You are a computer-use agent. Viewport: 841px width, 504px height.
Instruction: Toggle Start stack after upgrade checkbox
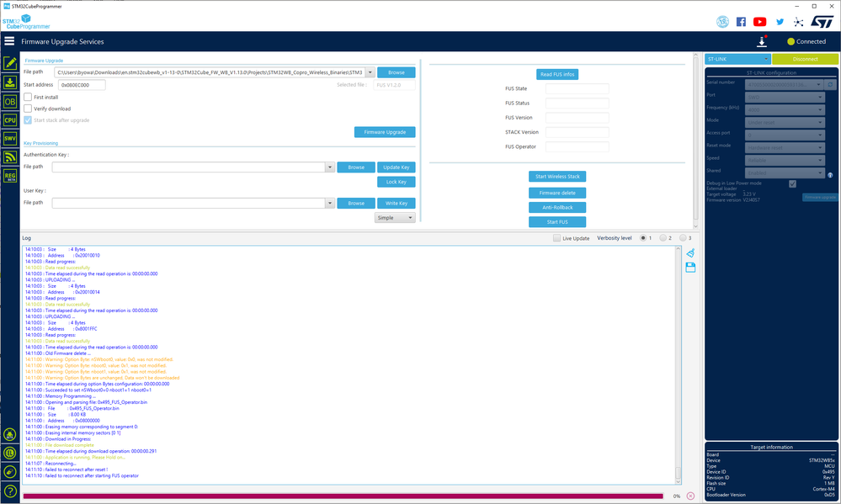point(28,120)
